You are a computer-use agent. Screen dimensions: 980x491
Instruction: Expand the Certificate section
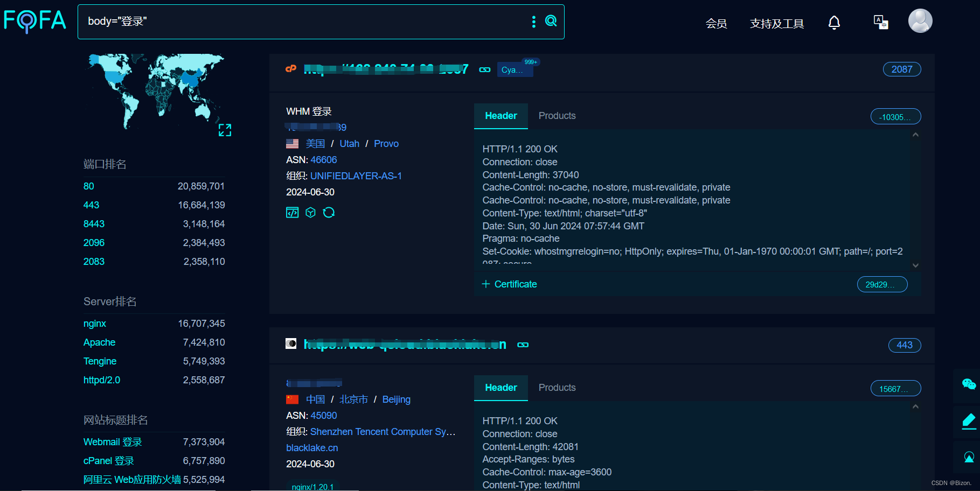[x=509, y=284]
